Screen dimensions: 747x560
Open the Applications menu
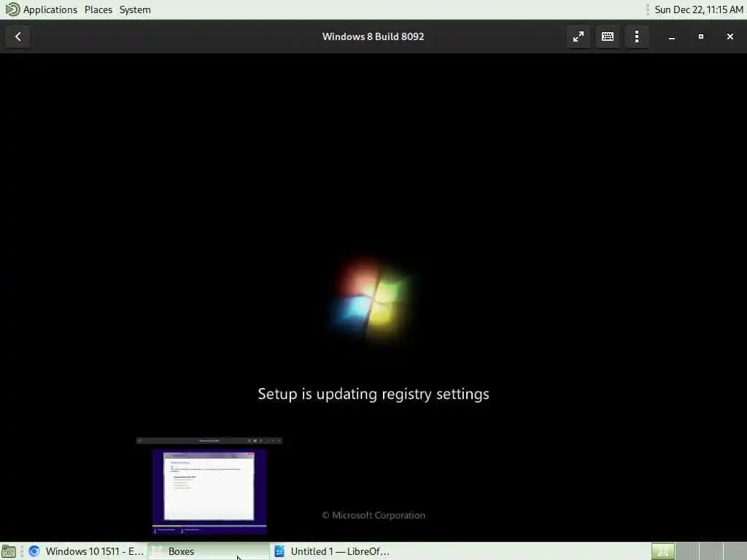tap(50, 9)
